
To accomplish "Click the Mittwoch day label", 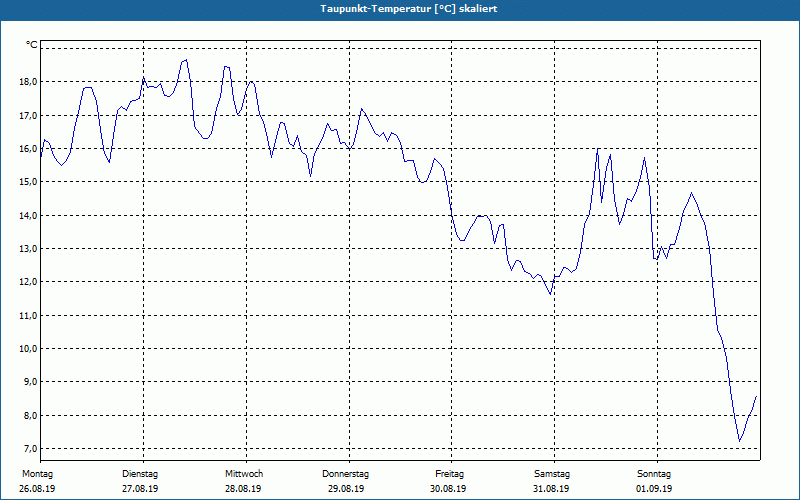I will [x=244, y=474].
